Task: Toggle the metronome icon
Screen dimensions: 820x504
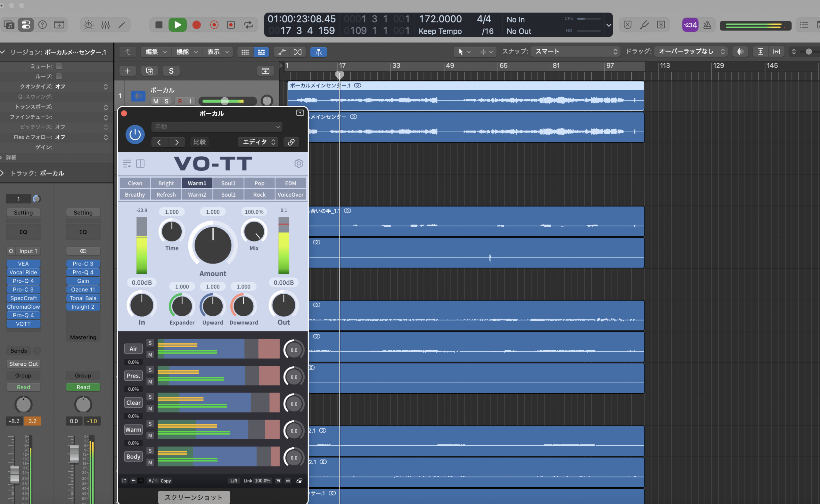Action: point(707,25)
